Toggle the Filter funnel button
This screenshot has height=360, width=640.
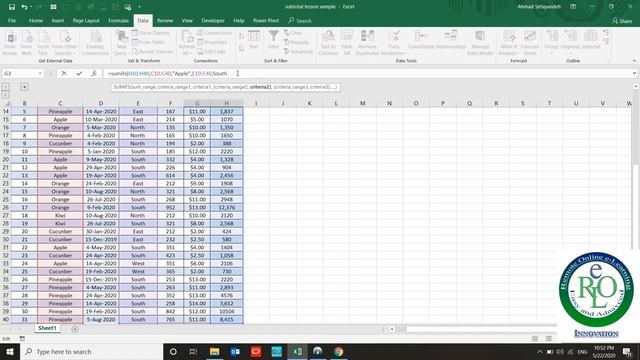pyautogui.click(x=273, y=40)
